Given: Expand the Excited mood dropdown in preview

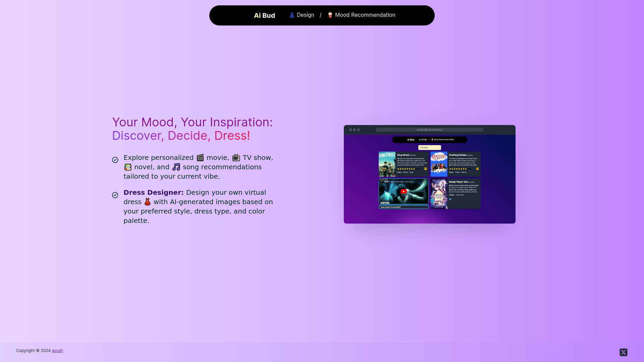Looking at the screenshot, I should pyautogui.click(x=429, y=147).
